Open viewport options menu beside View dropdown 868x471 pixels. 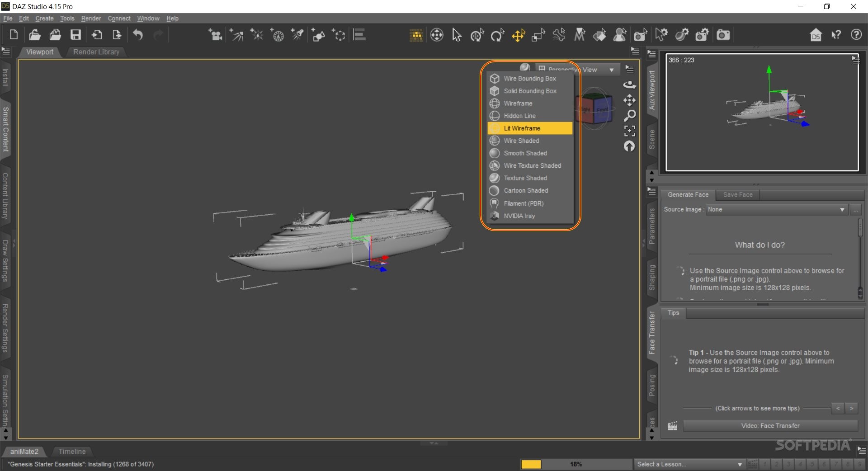click(x=629, y=69)
